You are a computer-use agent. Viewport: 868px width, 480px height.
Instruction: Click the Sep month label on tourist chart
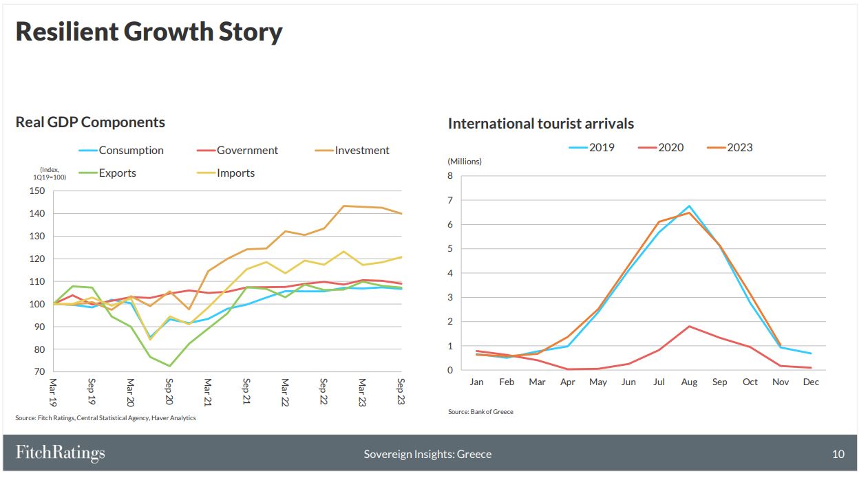point(719,382)
